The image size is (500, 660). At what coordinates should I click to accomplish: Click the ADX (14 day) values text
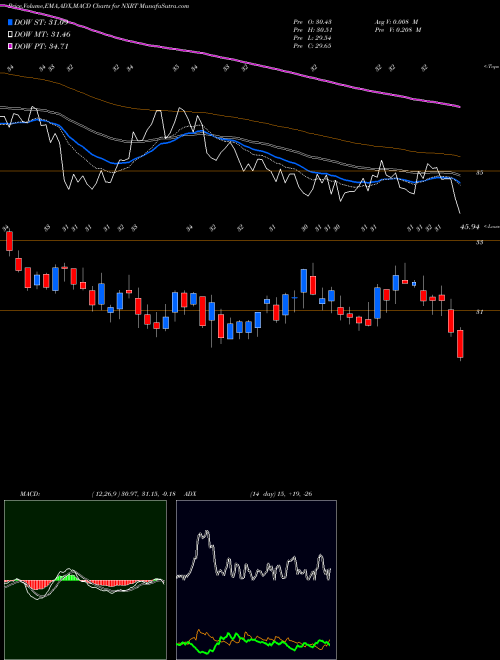click(x=281, y=494)
